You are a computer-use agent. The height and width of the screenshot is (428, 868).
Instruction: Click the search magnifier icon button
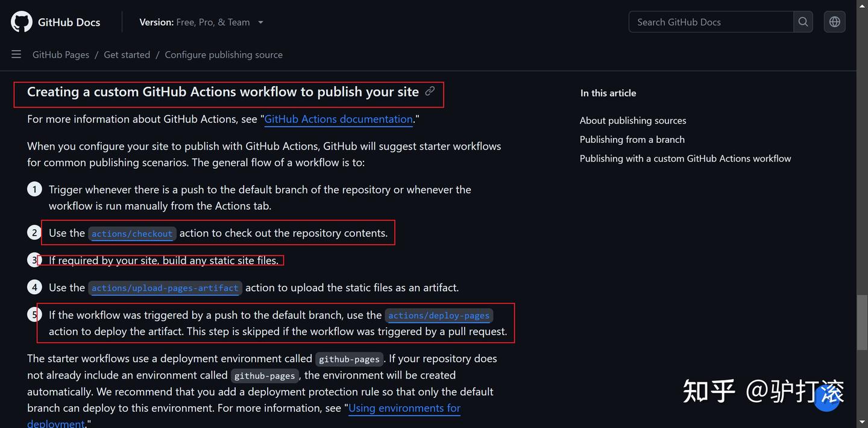tap(803, 22)
